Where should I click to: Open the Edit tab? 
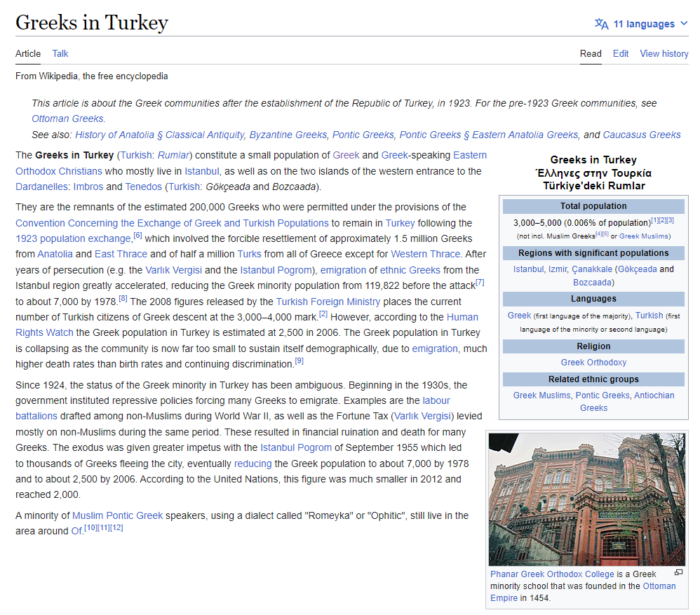[x=621, y=53]
